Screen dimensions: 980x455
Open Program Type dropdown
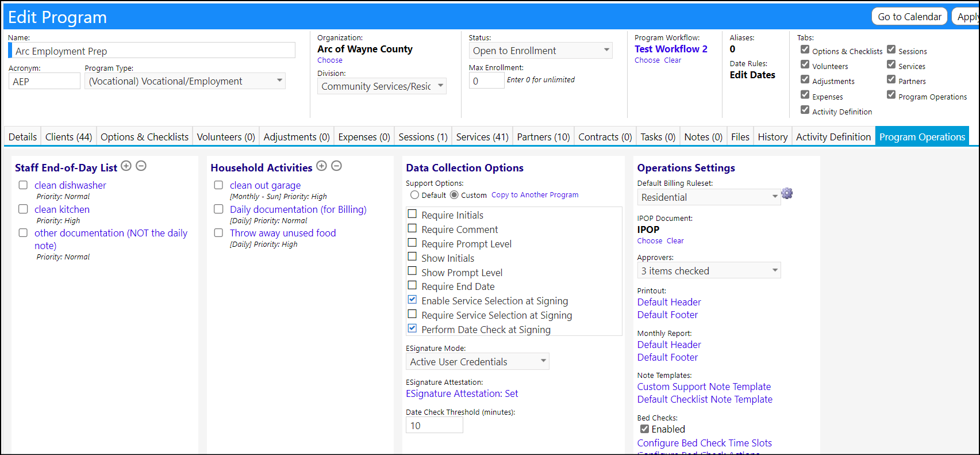coord(185,81)
